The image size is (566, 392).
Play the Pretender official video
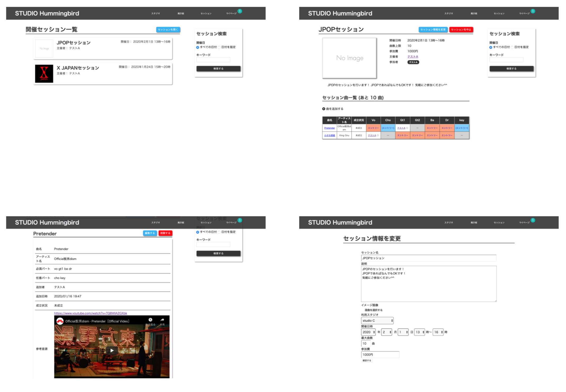[x=112, y=351]
